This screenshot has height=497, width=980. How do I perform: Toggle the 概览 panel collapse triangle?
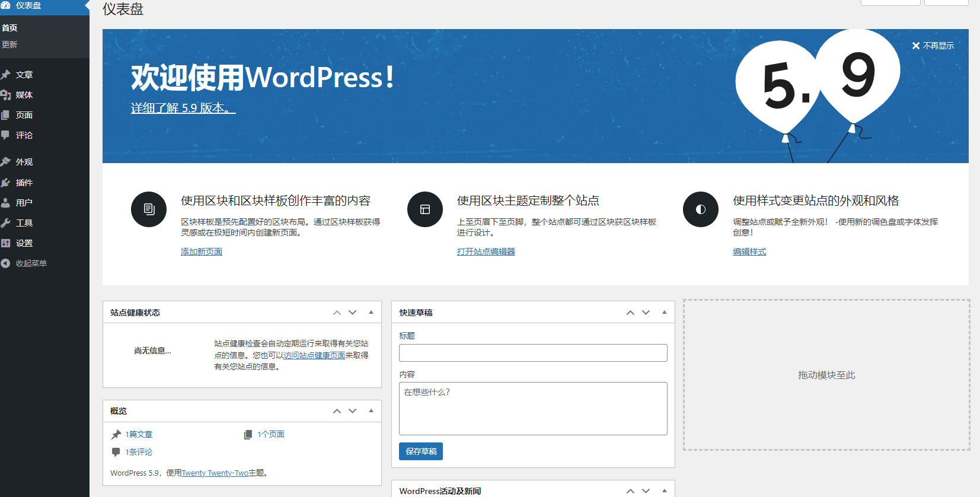(371, 411)
